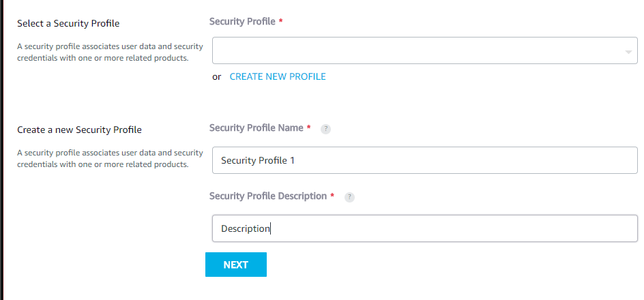Click the Security Profile dropdown arrow

627,52
